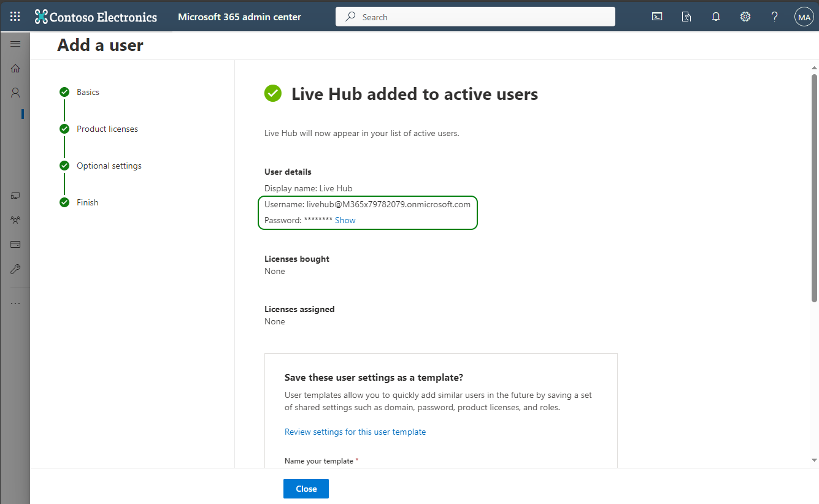Image resolution: width=819 pixels, height=504 pixels.
Task: Go to the Finish step
Action: click(x=87, y=202)
